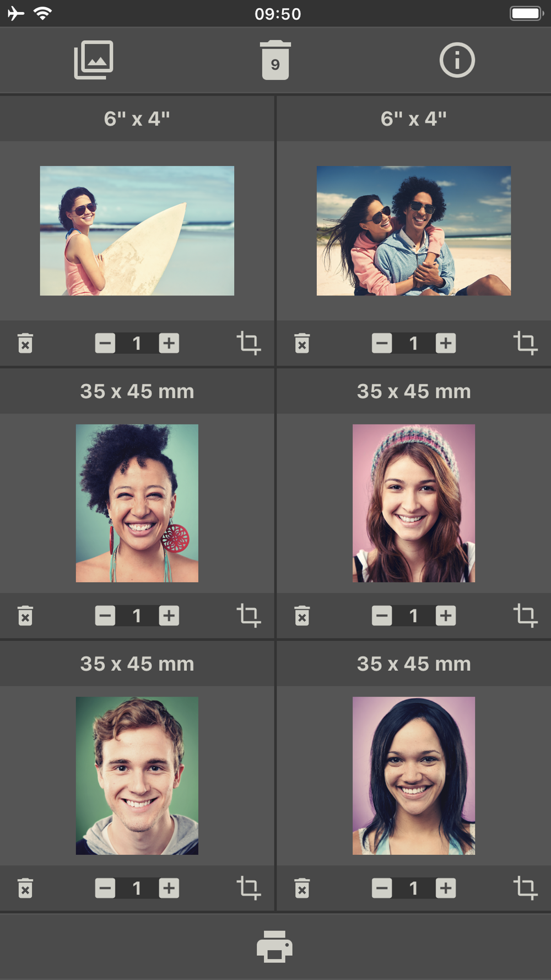Open the photo gallery picker icon
Image resolution: width=551 pixels, height=980 pixels.
tap(94, 60)
